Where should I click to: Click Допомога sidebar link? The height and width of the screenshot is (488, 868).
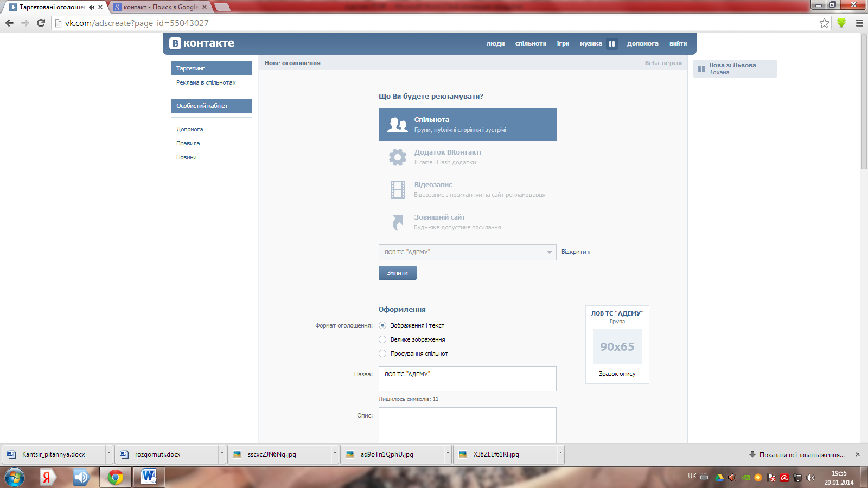point(190,129)
